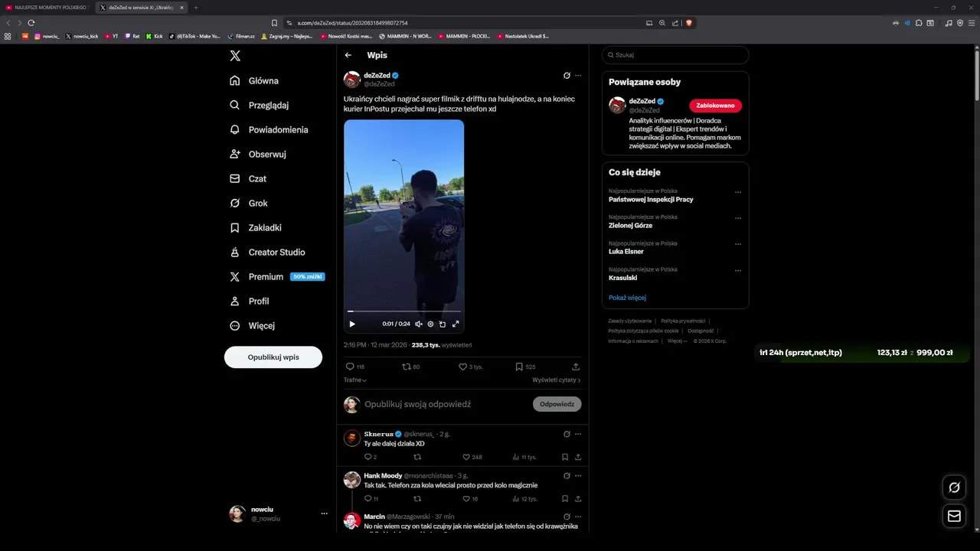Open Brave Shields icon in address bar

pos(688,23)
